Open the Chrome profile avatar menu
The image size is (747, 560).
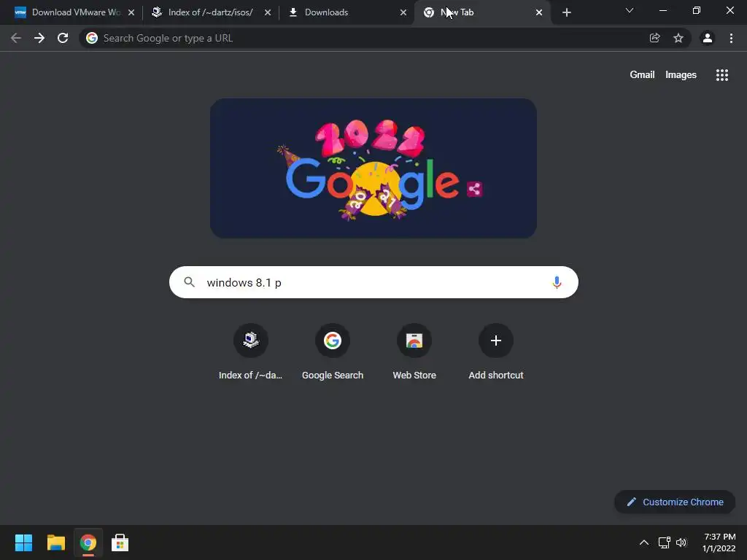click(708, 38)
